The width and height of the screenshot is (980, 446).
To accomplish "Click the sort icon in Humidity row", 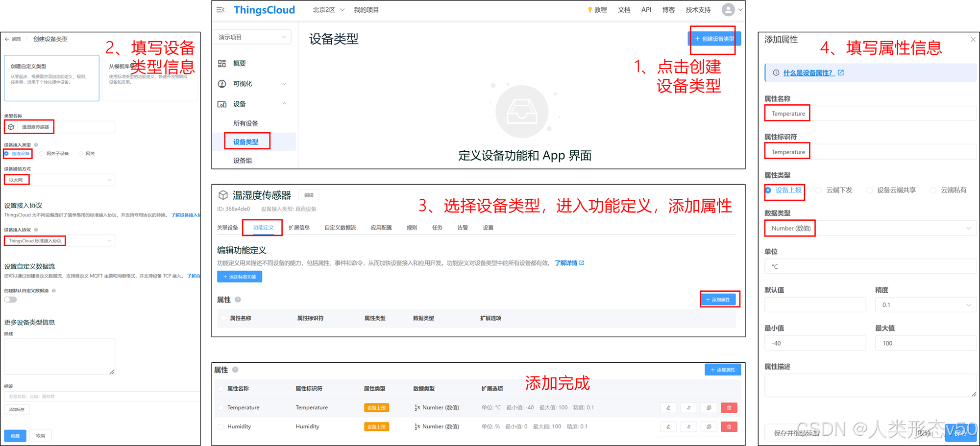I will coord(688,427).
